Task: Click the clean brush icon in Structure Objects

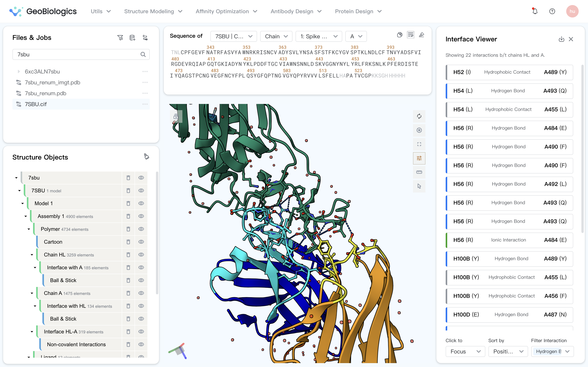Action: point(146,157)
